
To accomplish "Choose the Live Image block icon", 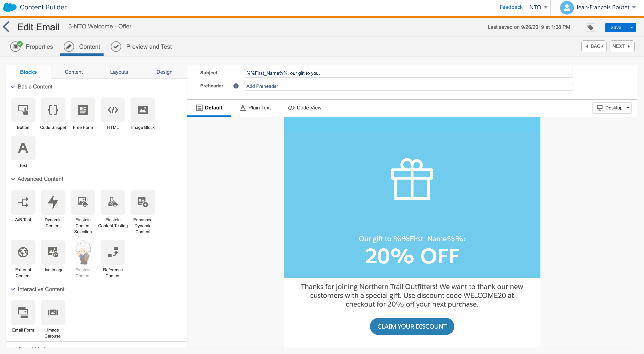I will (53, 252).
